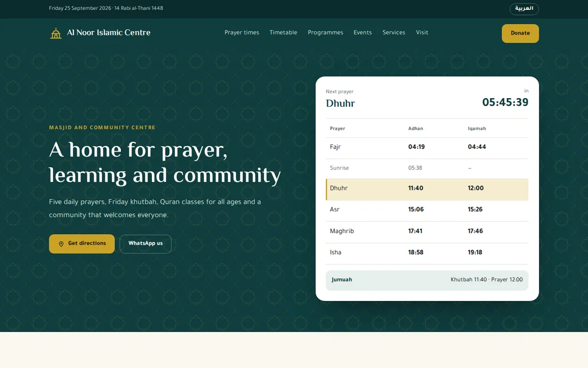Click the Fajr adhan time 04:19
Viewport: 588px width, 368px height.
point(416,147)
